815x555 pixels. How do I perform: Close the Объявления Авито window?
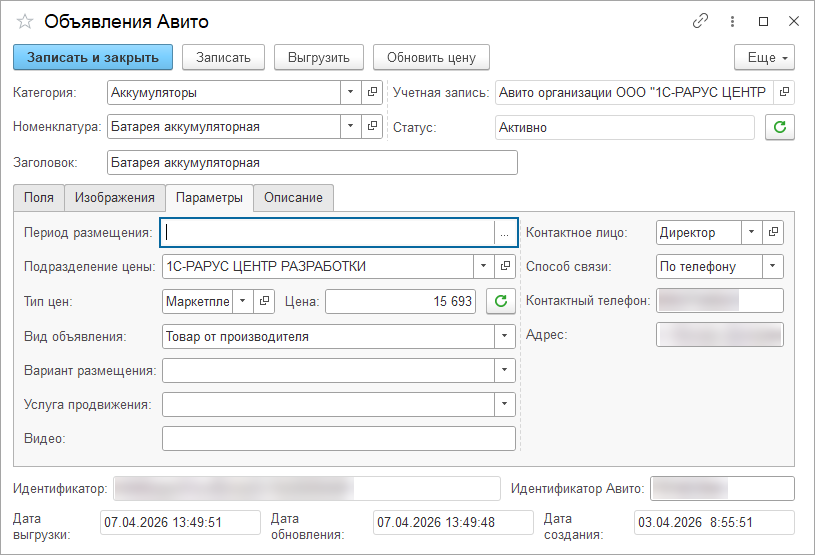[794, 21]
